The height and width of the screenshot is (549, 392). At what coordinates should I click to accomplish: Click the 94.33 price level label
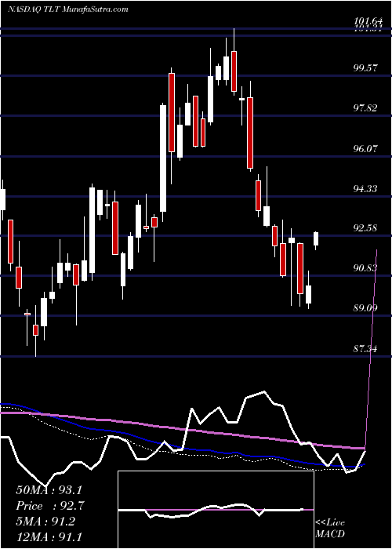pyautogui.click(x=365, y=189)
